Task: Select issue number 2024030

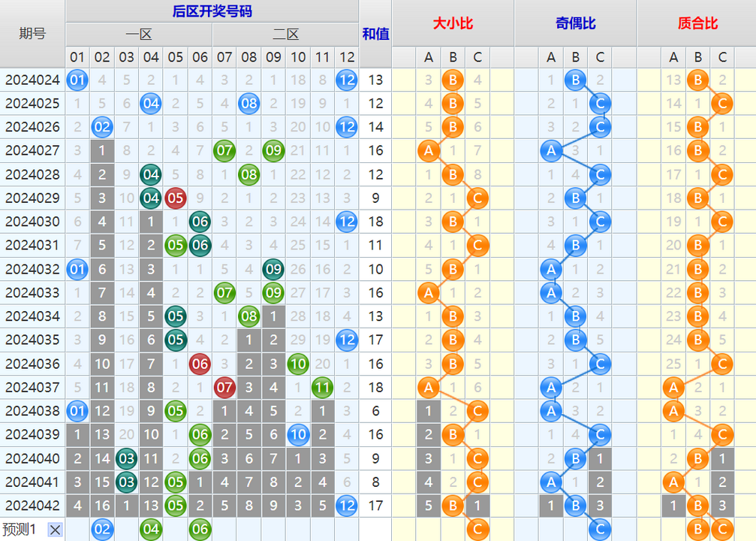Action: 32,222
